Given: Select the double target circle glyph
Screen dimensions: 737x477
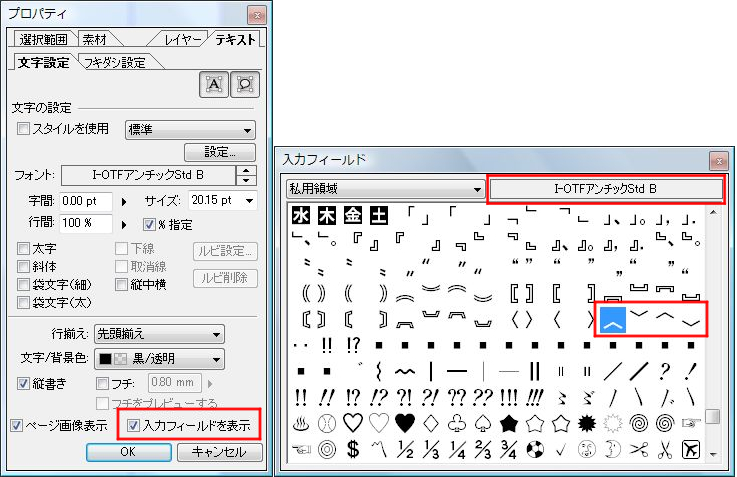Looking at the screenshot, I should (327, 449).
